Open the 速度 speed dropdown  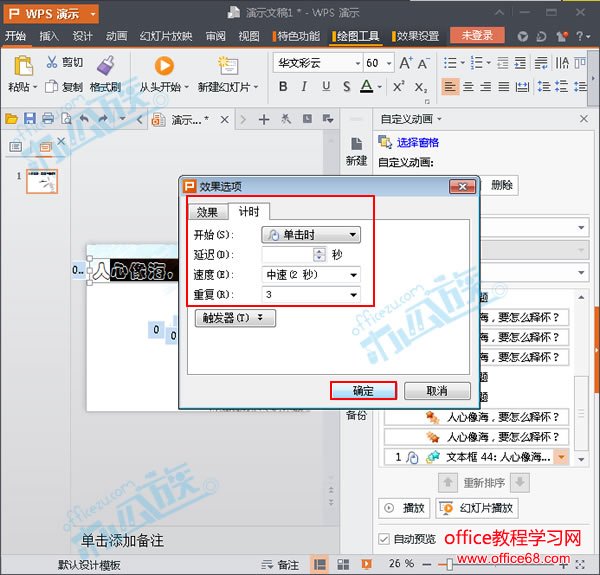310,274
